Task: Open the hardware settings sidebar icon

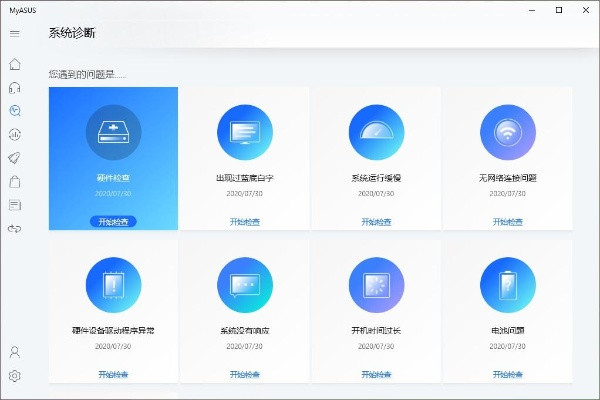Action: click(15, 135)
